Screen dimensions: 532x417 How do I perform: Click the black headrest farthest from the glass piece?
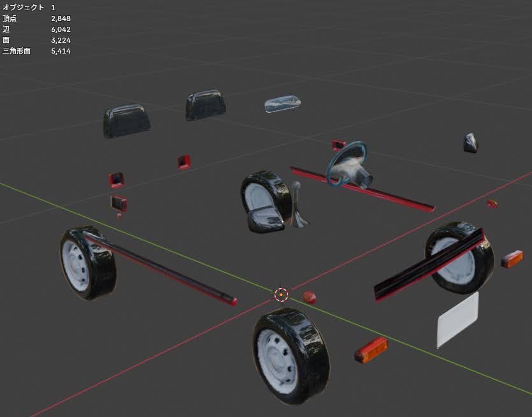127,121
